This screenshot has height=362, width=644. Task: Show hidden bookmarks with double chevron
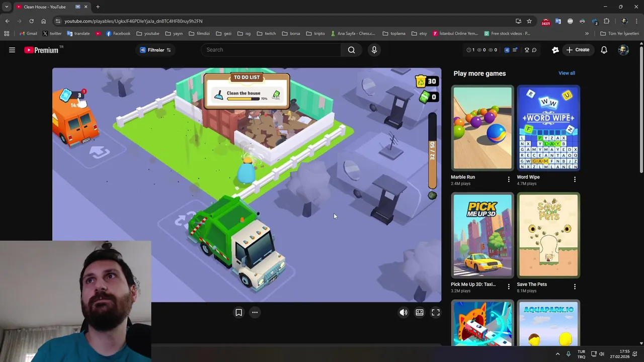(x=587, y=34)
